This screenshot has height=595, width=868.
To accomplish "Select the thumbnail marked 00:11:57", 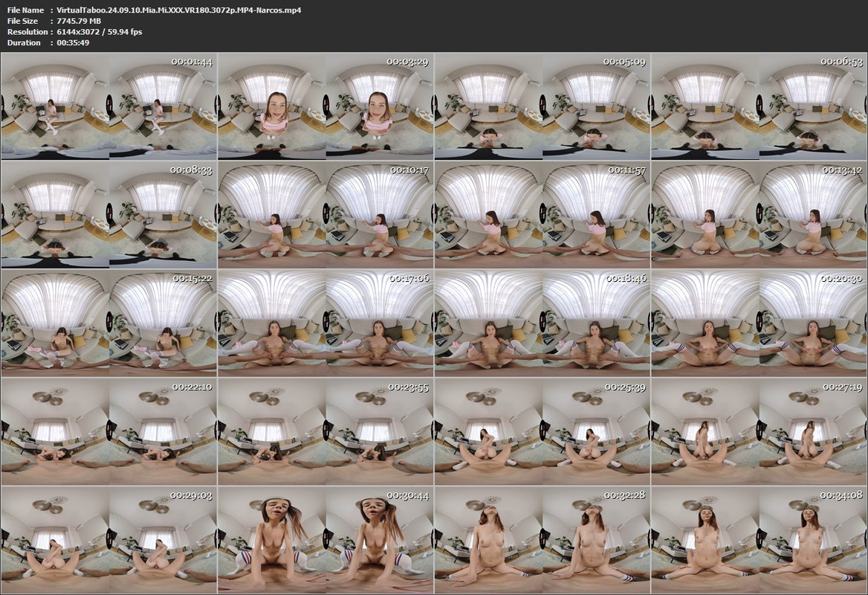I will (542, 215).
